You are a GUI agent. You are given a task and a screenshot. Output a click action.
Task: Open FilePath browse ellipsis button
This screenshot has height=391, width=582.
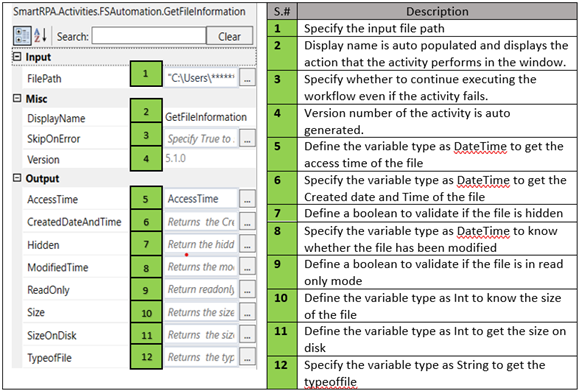point(247,78)
